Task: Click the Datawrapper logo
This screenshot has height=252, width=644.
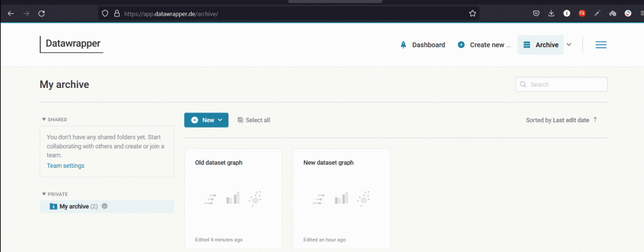Action: point(72,44)
